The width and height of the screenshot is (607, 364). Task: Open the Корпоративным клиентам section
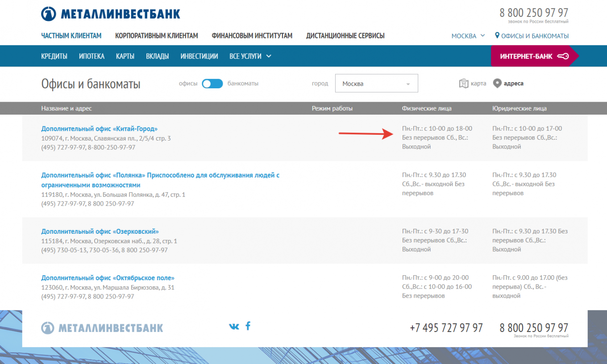(x=157, y=36)
